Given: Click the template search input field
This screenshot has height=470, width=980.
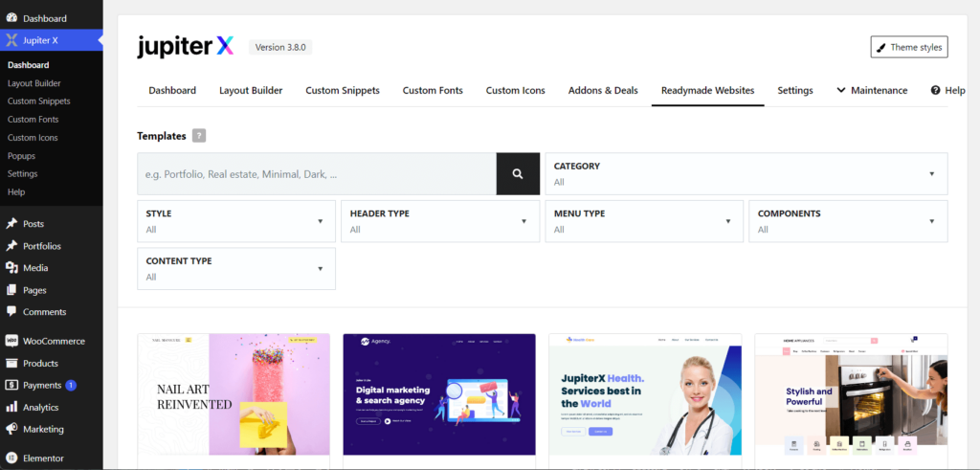Looking at the screenshot, I should pos(317,174).
